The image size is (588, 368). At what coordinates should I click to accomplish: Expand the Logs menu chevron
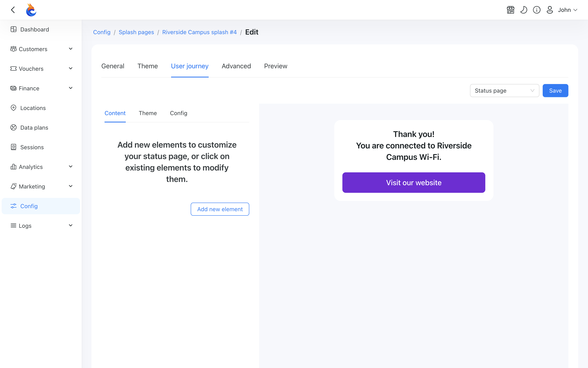(71, 226)
